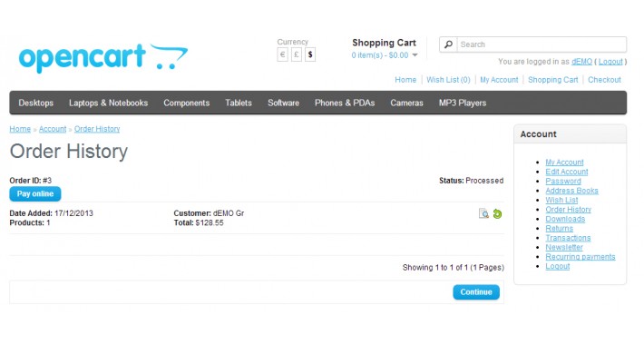Open the MP3 Players menu
This screenshot has height=345, width=644.
coord(463,103)
